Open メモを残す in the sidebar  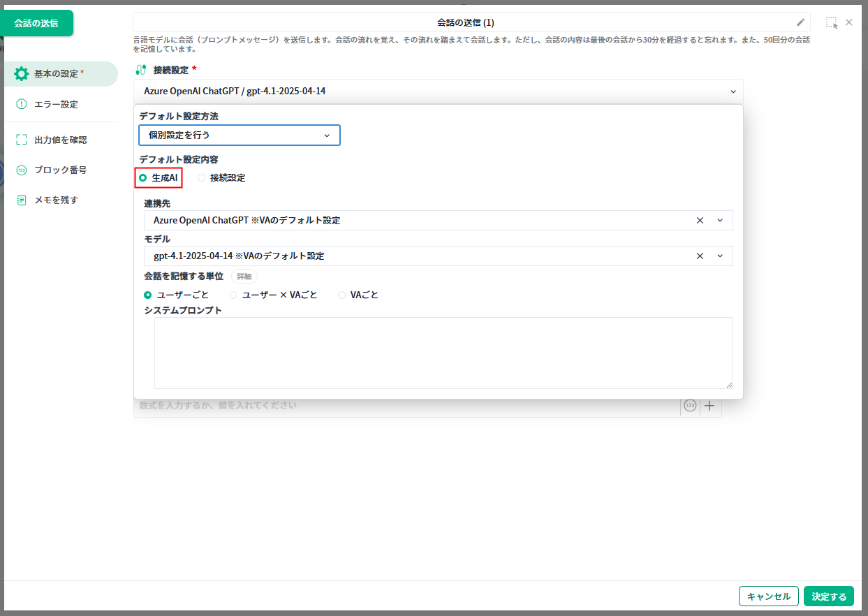point(56,200)
